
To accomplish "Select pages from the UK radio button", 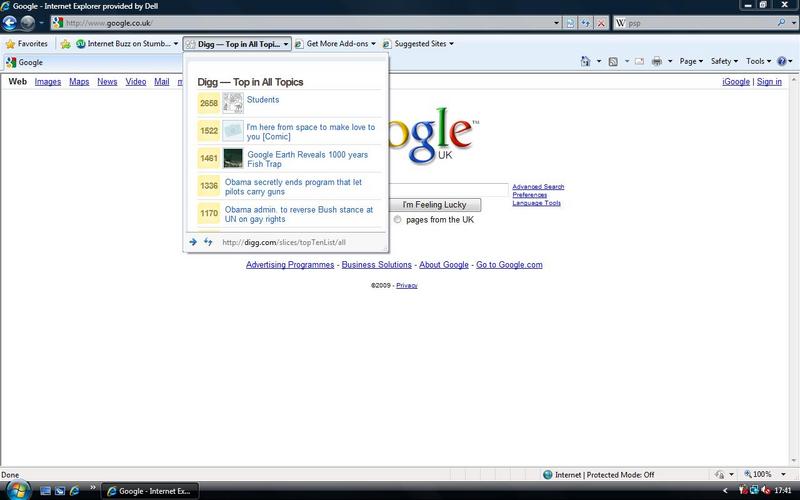I will pos(397,220).
